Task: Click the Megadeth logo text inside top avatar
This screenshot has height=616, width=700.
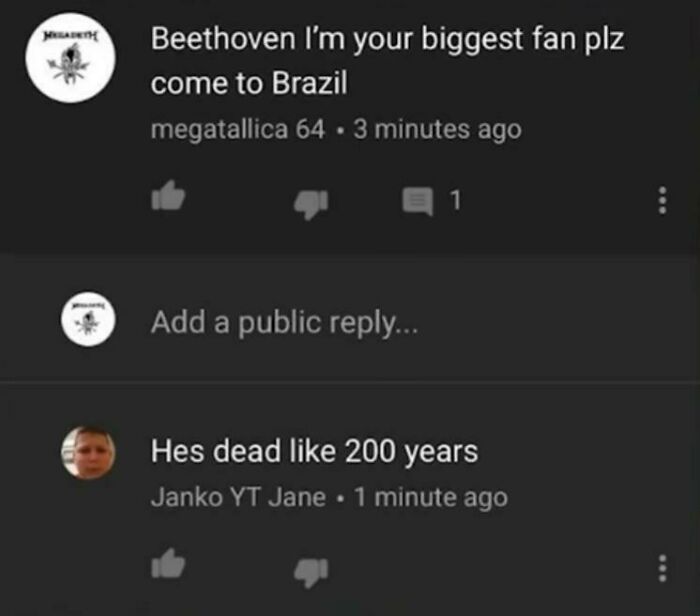Action: pos(69,34)
